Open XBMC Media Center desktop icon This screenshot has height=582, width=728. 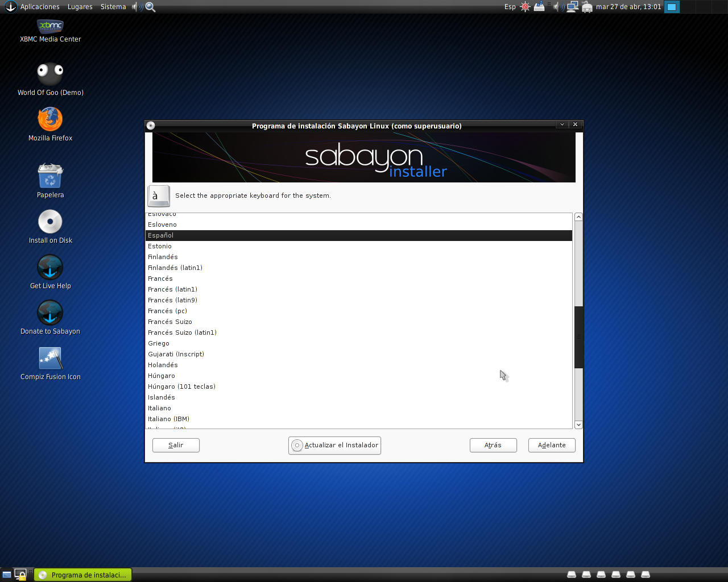point(50,27)
